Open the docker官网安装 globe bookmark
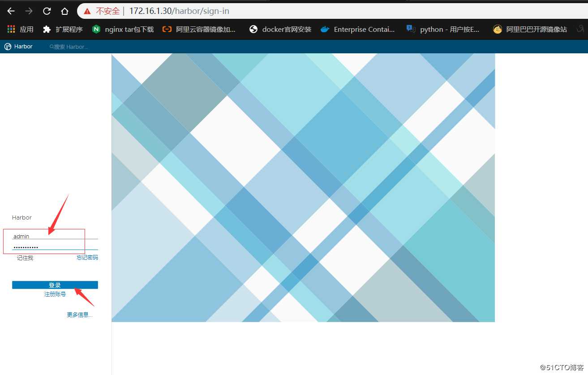This screenshot has width=588, height=375. (280, 29)
